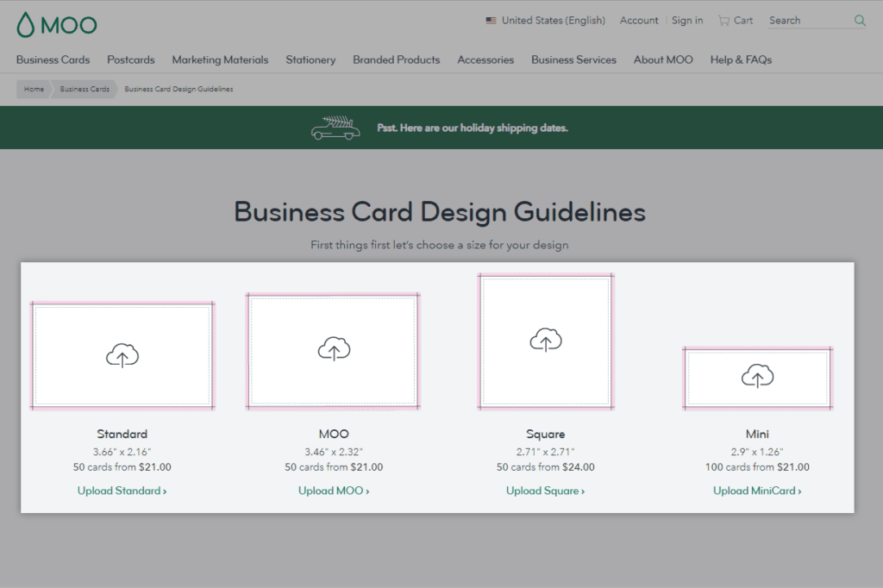Click the search magnifier icon
The image size is (883, 588).
pos(860,21)
